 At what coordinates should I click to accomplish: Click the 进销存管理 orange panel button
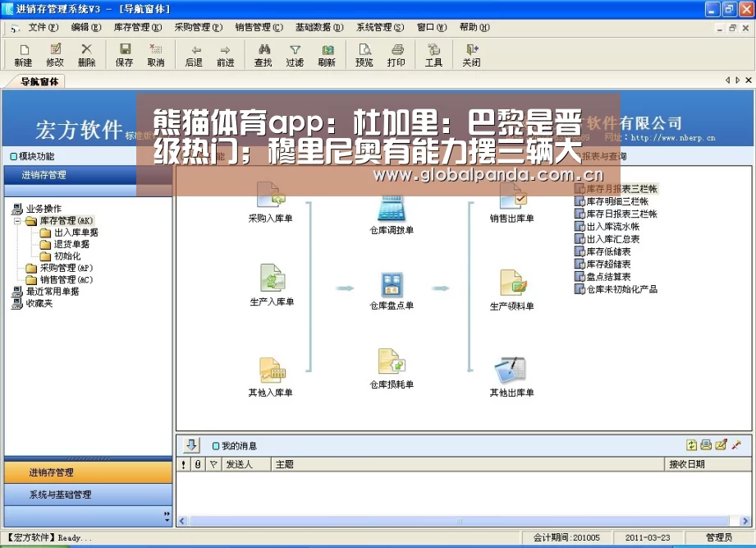pyautogui.click(x=88, y=472)
